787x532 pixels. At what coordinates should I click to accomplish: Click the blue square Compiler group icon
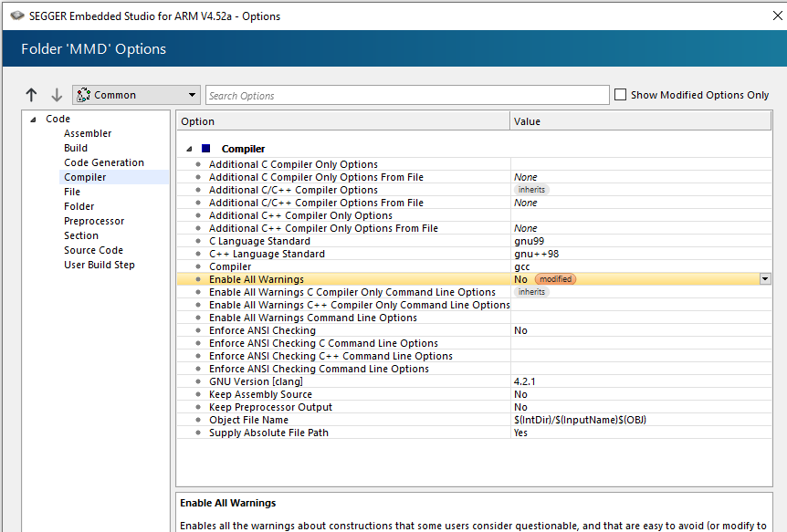pyautogui.click(x=205, y=149)
